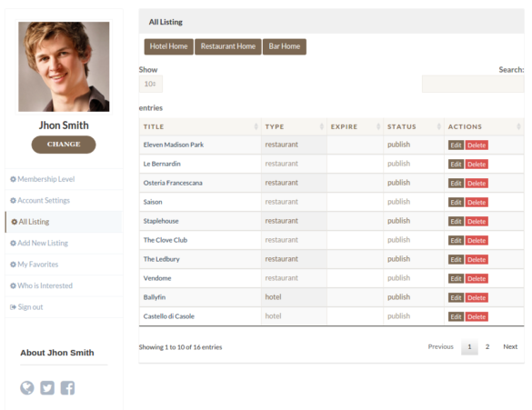Viewport: 532px width, 410px height.
Task: Delete The Ledbury listing
Action: [x=477, y=259]
